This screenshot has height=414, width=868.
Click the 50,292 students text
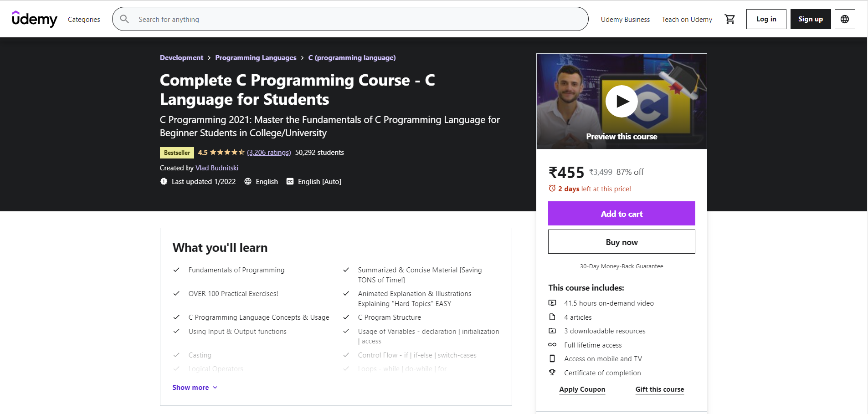click(x=319, y=152)
